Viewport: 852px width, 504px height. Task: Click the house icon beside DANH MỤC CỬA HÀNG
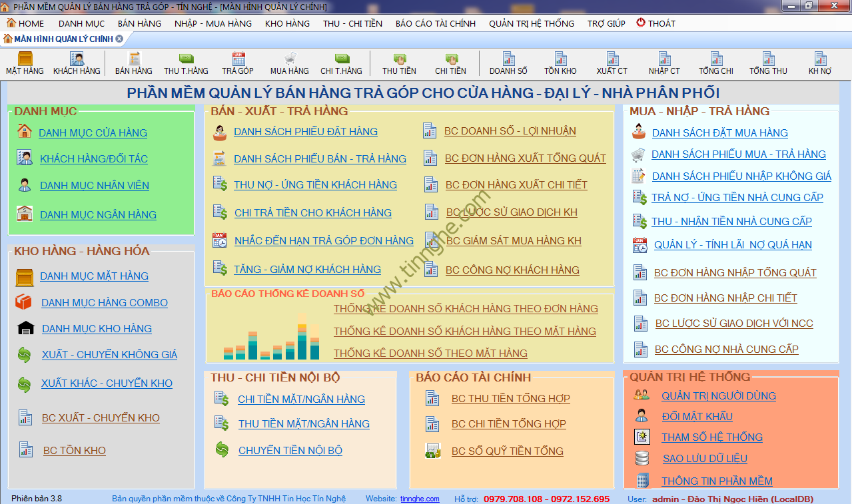pos(25,131)
